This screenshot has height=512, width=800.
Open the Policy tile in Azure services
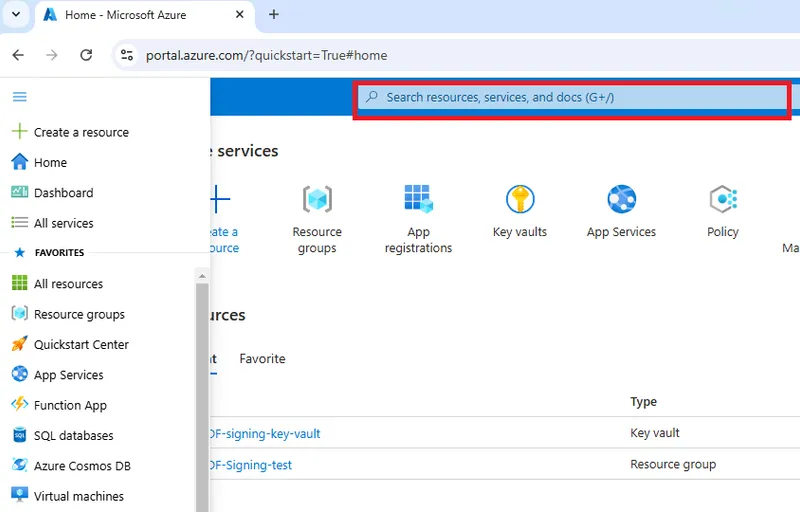pos(722,212)
